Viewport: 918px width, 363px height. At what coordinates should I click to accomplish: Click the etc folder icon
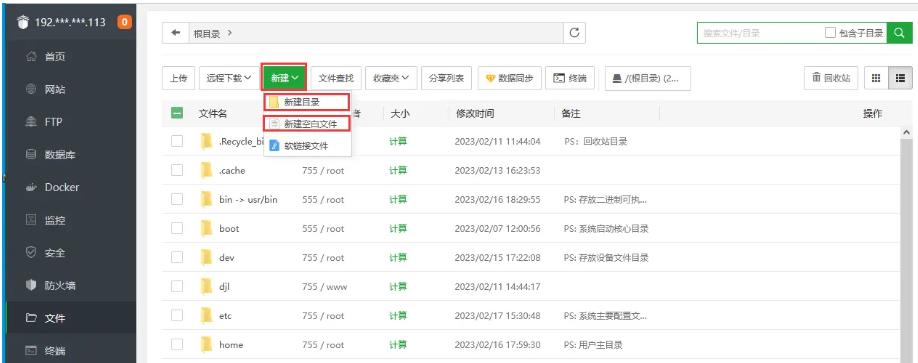click(x=206, y=316)
